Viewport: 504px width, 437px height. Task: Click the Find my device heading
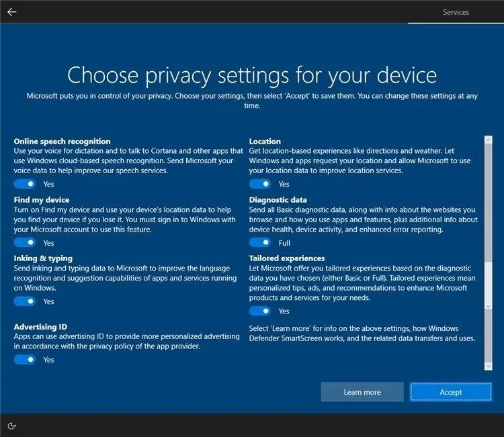(42, 200)
